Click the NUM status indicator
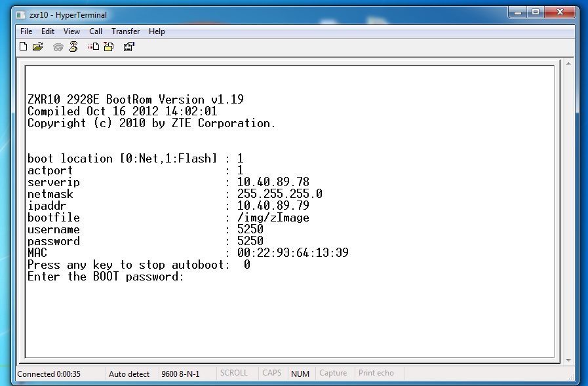588x386 pixels. (300, 374)
